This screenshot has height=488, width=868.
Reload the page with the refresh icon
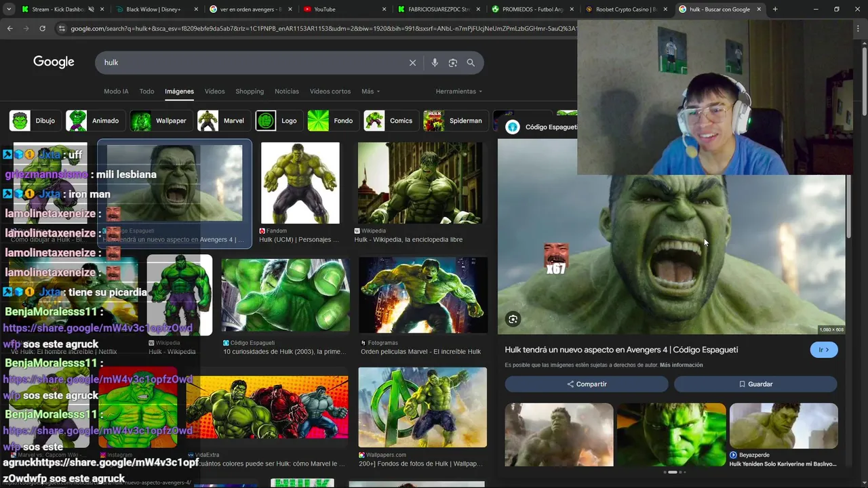[x=42, y=28]
